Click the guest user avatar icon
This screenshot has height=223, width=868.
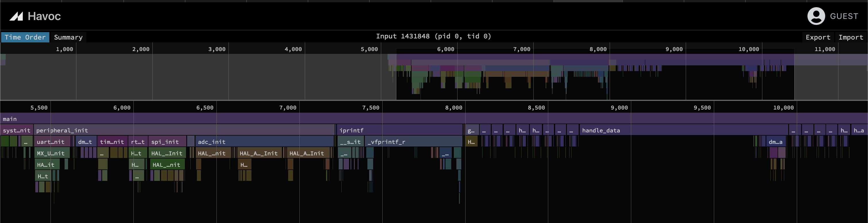tap(816, 16)
